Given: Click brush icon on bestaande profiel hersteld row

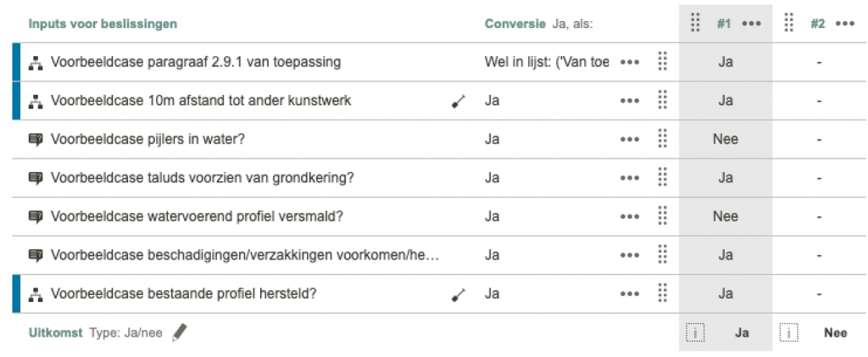Looking at the screenshot, I should pos(459,294).
